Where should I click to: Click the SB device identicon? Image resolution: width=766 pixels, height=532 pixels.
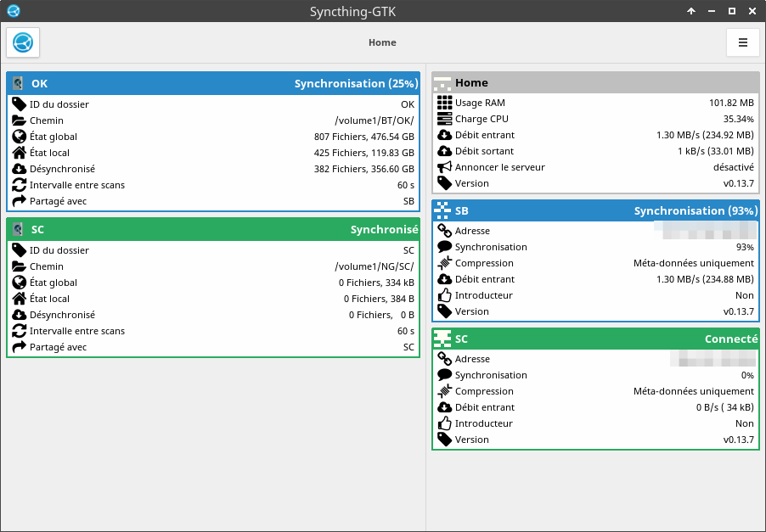pos(442,210)
